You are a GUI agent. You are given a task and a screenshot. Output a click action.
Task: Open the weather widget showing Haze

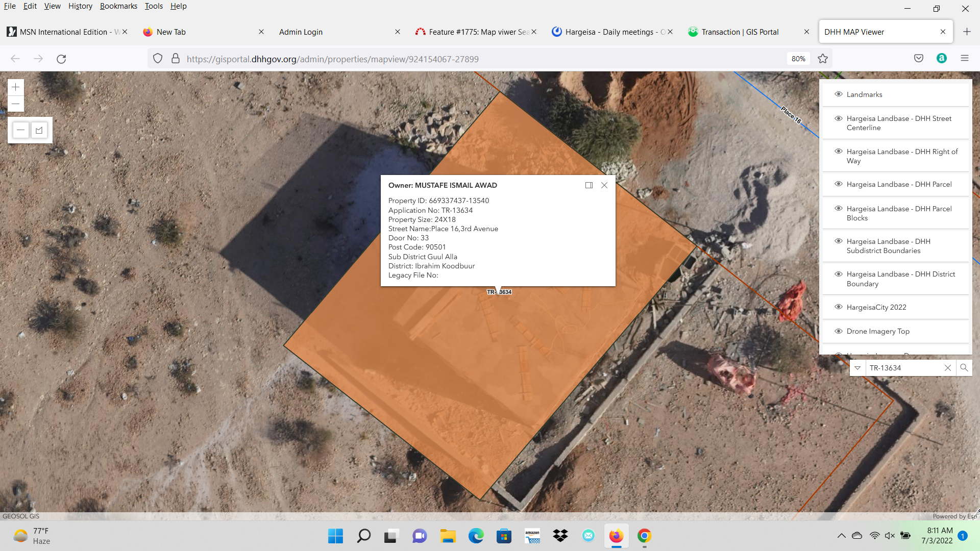[x=33, y=536]
